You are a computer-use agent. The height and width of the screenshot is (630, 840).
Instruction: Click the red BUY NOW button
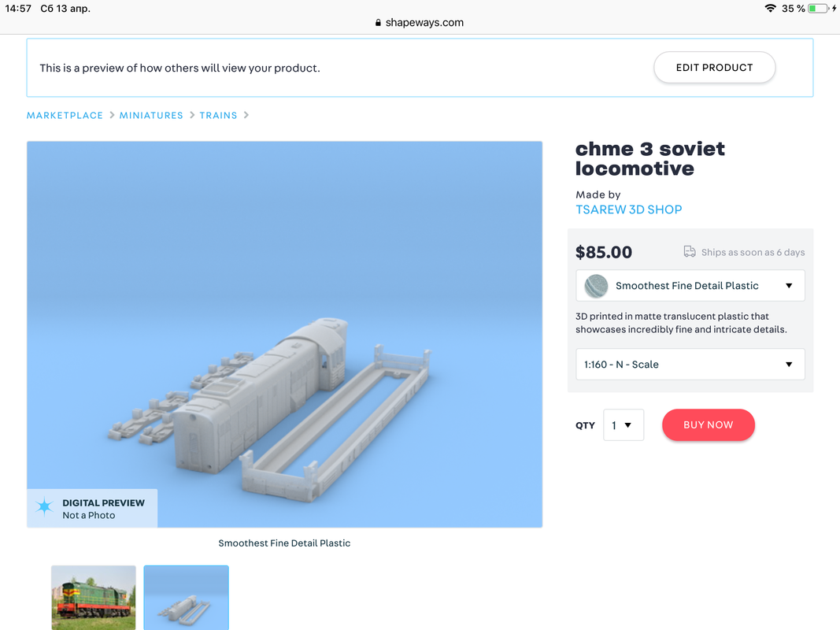(x=709, y=424)
